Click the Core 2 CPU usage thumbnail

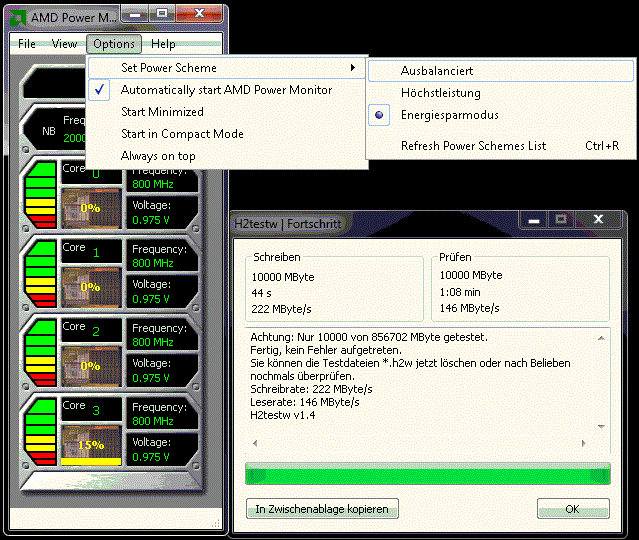pyautogui.click(x=91, y=366)
